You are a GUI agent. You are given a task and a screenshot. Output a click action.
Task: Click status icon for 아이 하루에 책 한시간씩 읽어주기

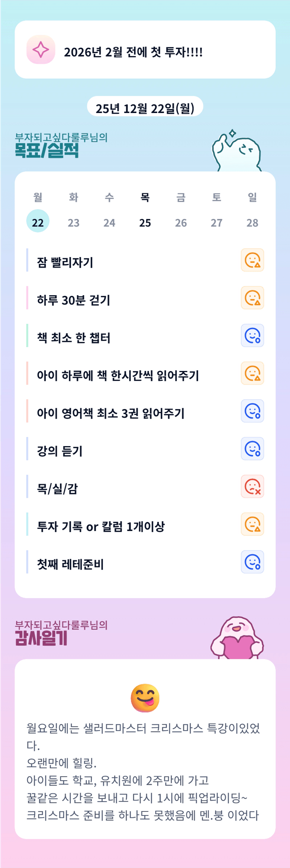coord(252,373)
